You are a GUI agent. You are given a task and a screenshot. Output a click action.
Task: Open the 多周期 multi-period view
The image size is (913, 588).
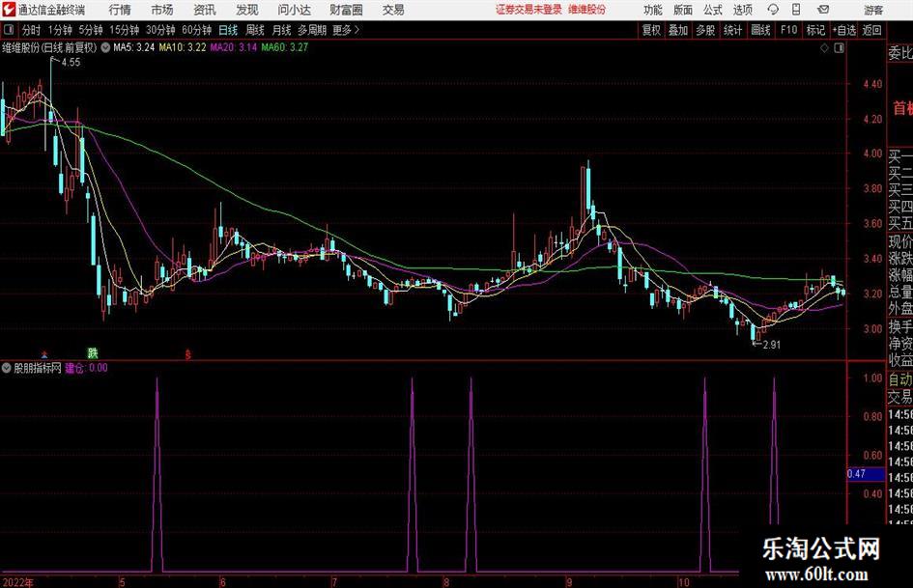(312, 30)
